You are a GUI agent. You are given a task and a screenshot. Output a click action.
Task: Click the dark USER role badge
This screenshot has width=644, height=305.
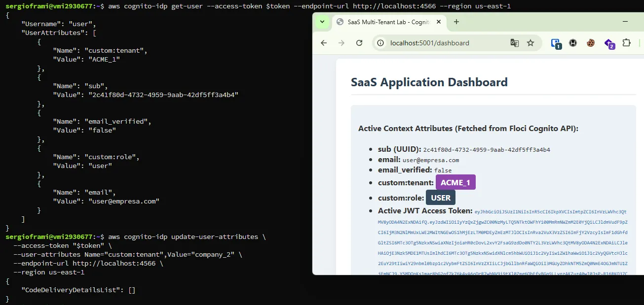coord(441,198)
